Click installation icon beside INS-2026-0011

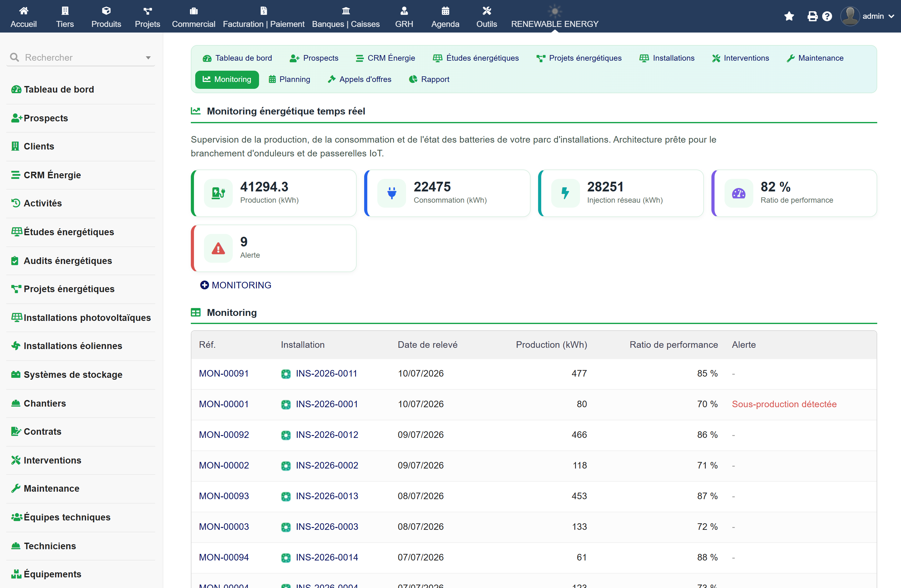point(286,374)
